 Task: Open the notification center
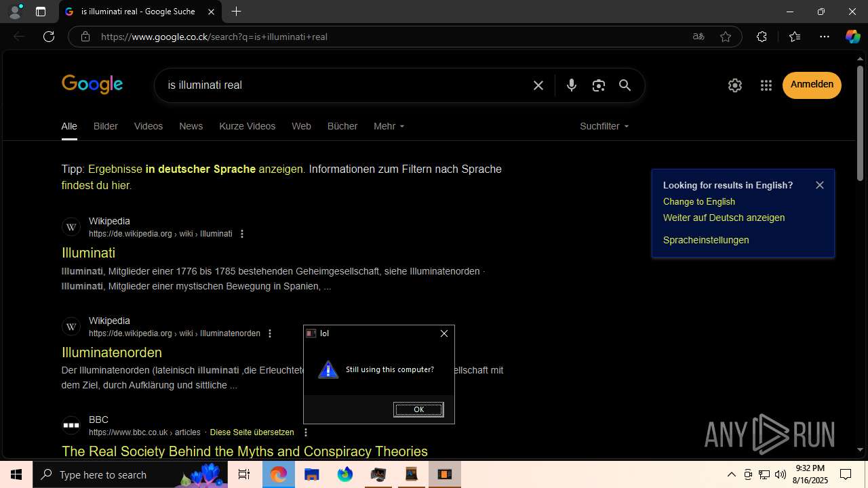pyautogui.click(x=846, y=474)
